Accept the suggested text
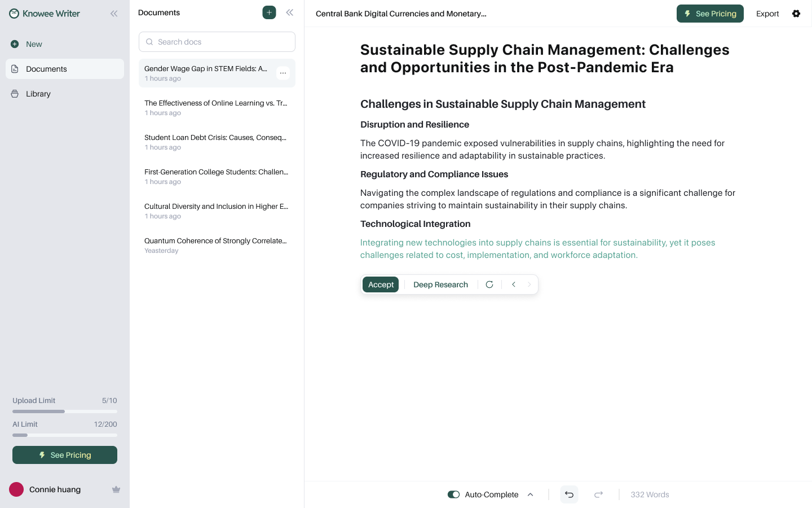Viewport: 812px width, 508px height. (381, 284)
